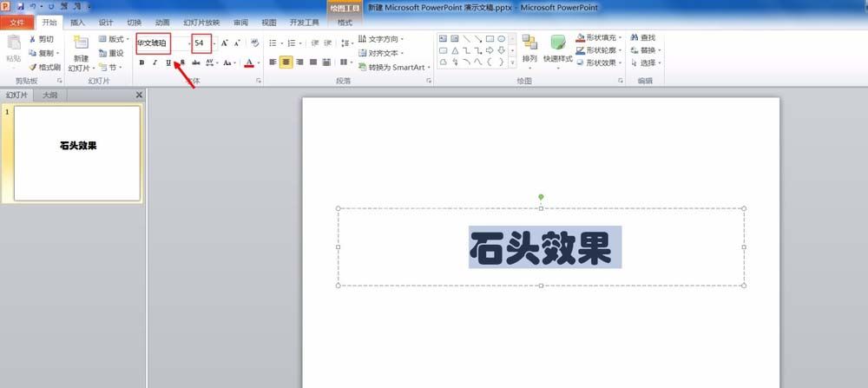Open Arrange (排列) options
The width and height of the screenshot is (868, 388).
[529, 51]
